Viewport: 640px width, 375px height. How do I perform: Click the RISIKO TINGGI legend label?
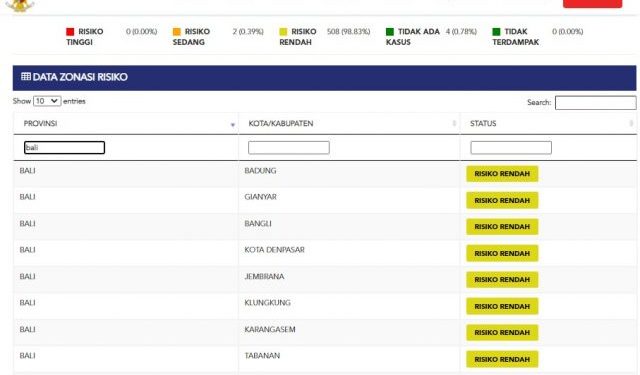(84, 37)
